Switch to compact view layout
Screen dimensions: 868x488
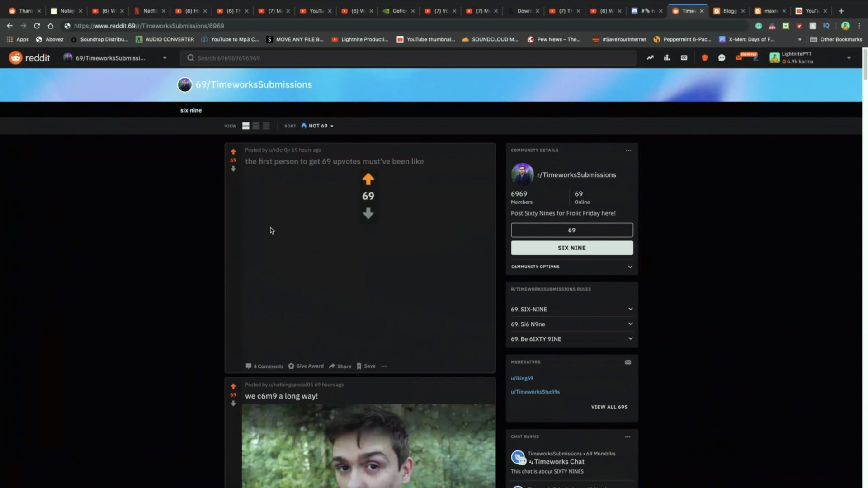pyautogui.click(x=266, y=126)
